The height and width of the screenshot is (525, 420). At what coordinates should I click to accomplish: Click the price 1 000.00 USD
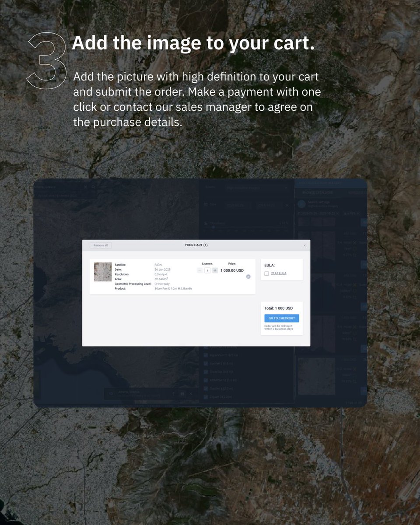click(232, 270)
